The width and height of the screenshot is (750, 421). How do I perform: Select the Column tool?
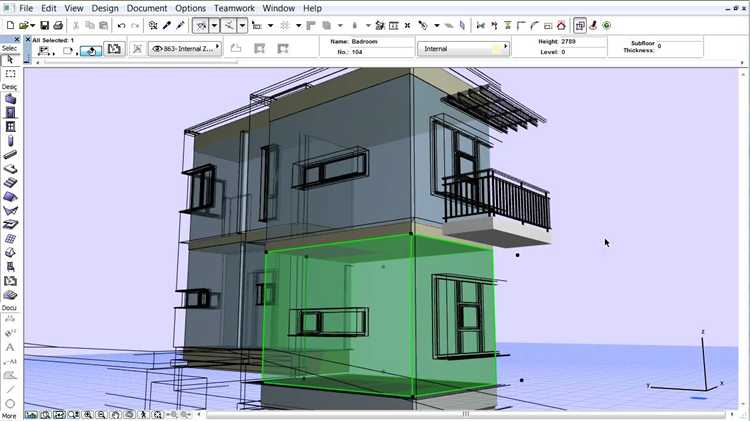click(10, 141)
